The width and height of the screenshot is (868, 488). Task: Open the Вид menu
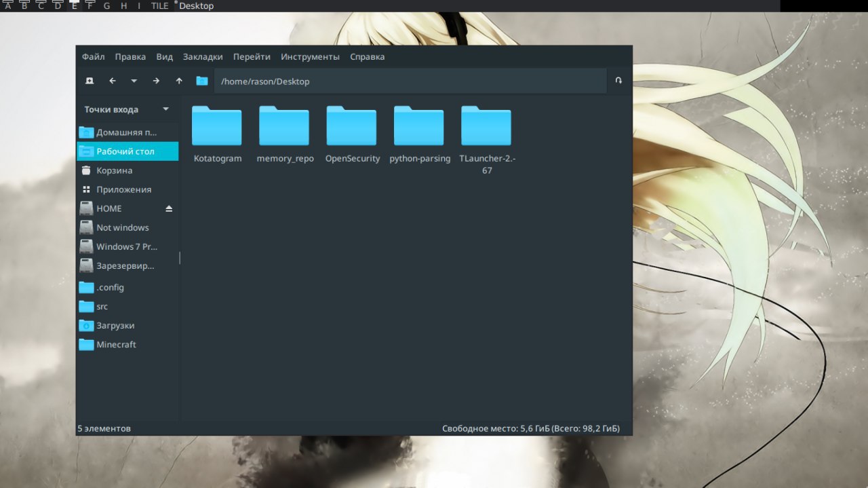[x=164, y=57]
